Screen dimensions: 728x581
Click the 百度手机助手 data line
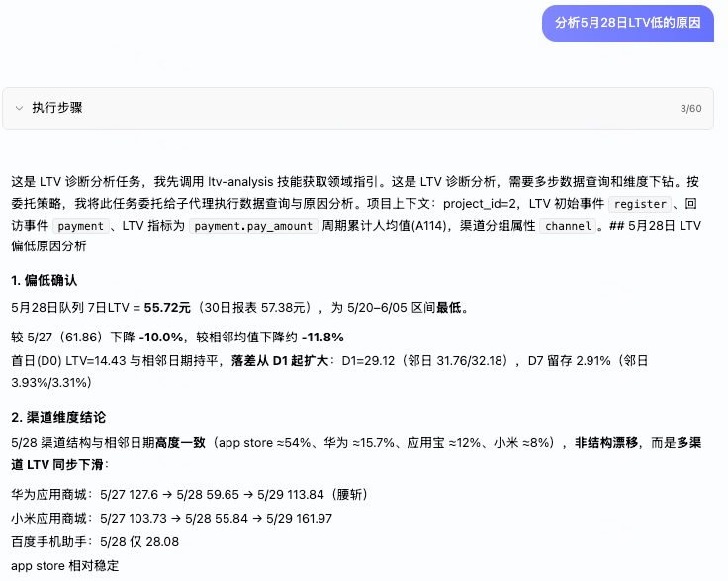(95, 542)
